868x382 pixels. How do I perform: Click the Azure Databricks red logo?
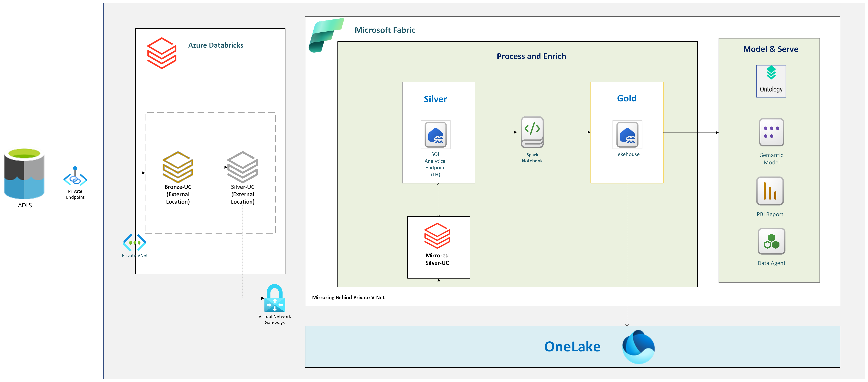[x=162, y=53]
